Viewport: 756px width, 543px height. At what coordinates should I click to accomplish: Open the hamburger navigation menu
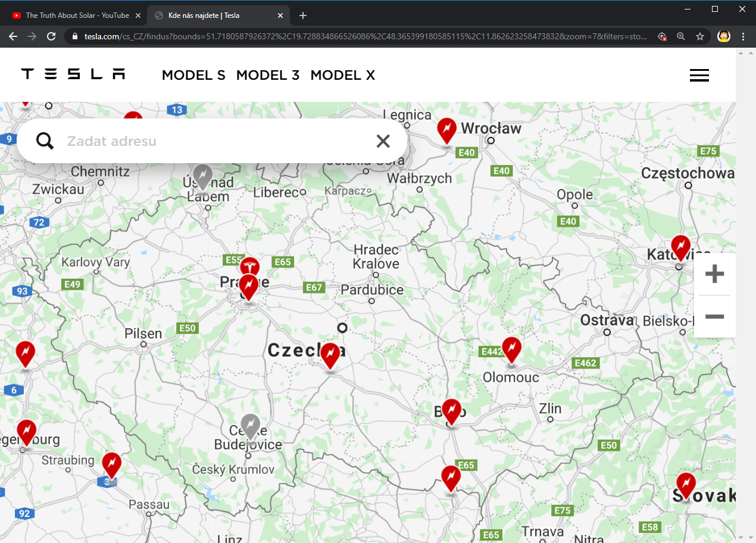pos(699,75)
